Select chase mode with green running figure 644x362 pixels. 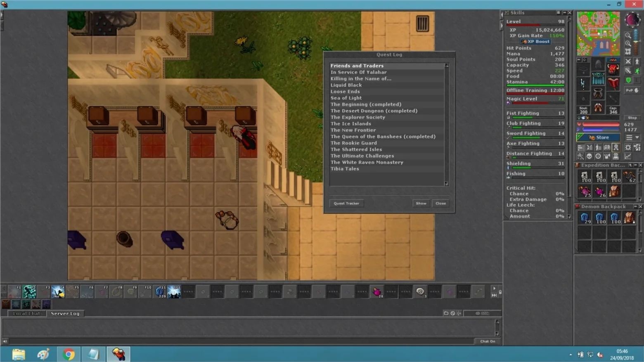(637, 71)
